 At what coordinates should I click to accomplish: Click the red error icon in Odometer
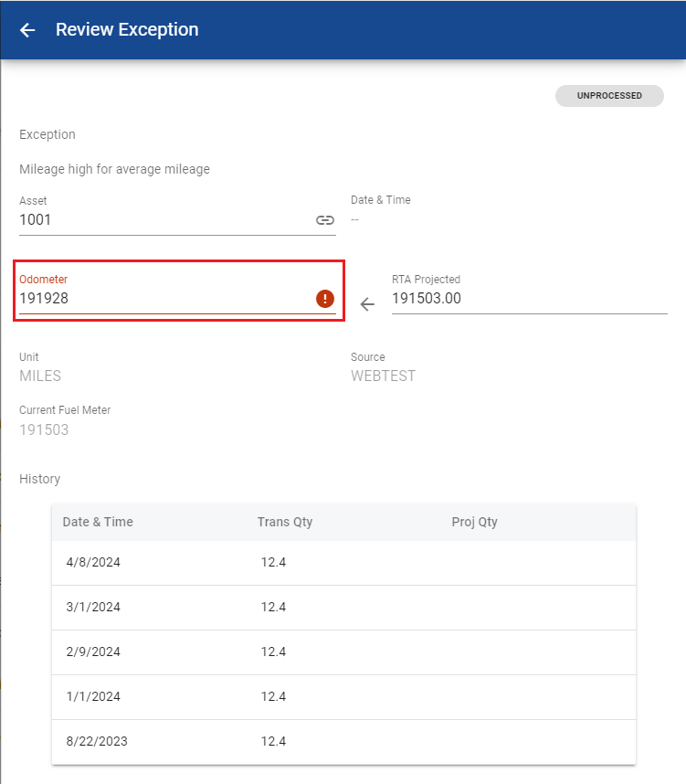(325, 299)
